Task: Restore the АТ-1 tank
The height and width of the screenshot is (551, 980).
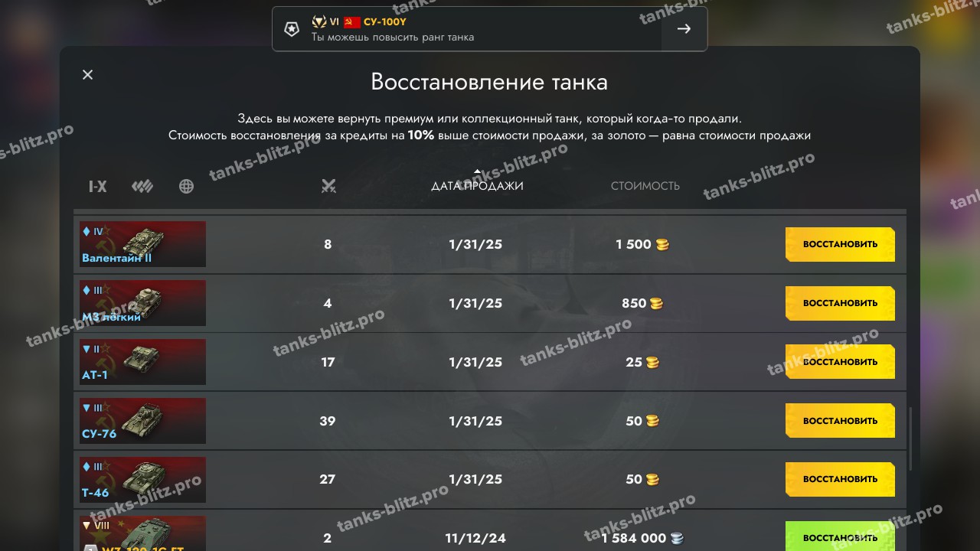Action: [x=840, y=362]
